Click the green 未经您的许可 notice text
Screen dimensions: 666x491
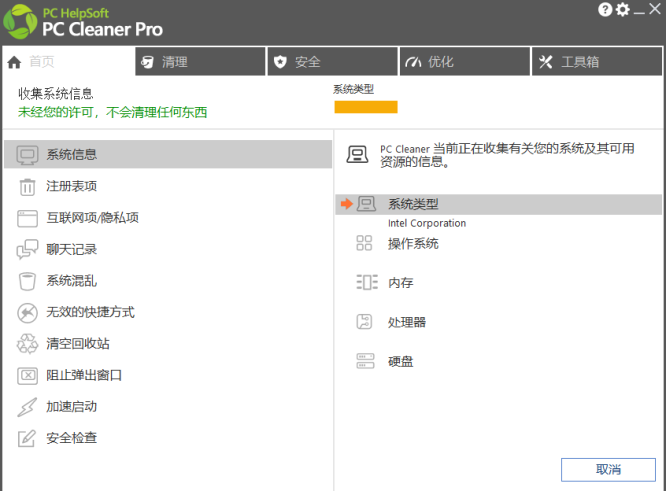click(x=113, y=113)
